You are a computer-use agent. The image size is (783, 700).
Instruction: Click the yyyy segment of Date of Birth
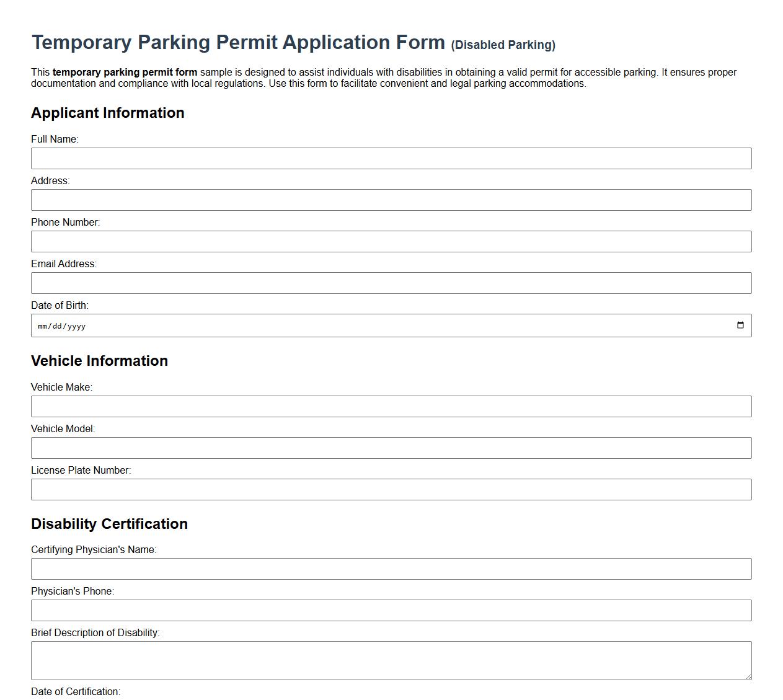77,325
